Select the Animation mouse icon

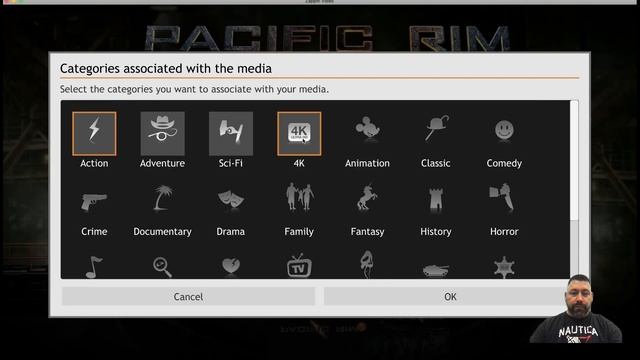[x=367, y=129]
